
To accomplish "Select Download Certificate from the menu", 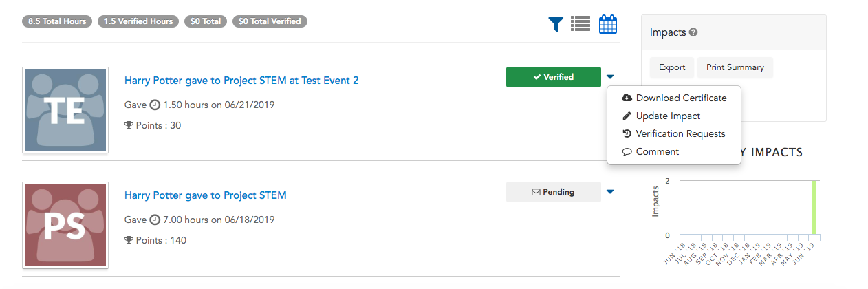I will click(674, 98).
